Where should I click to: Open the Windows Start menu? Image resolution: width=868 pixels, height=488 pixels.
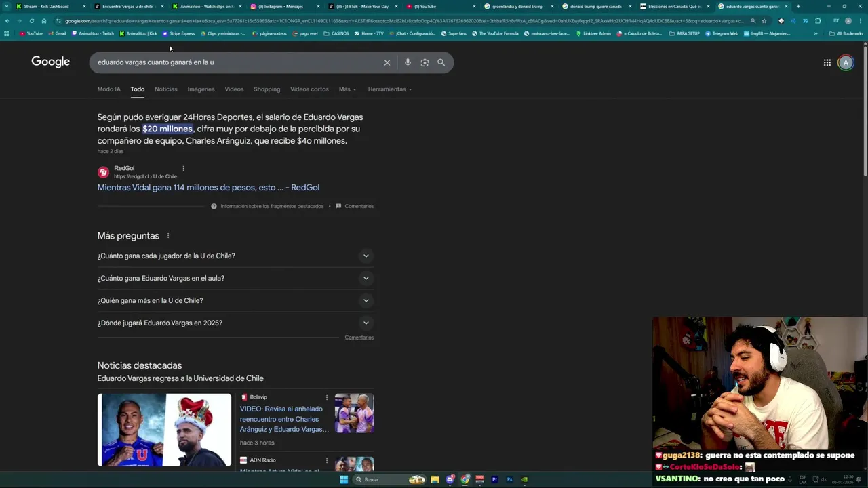point(344,480)
